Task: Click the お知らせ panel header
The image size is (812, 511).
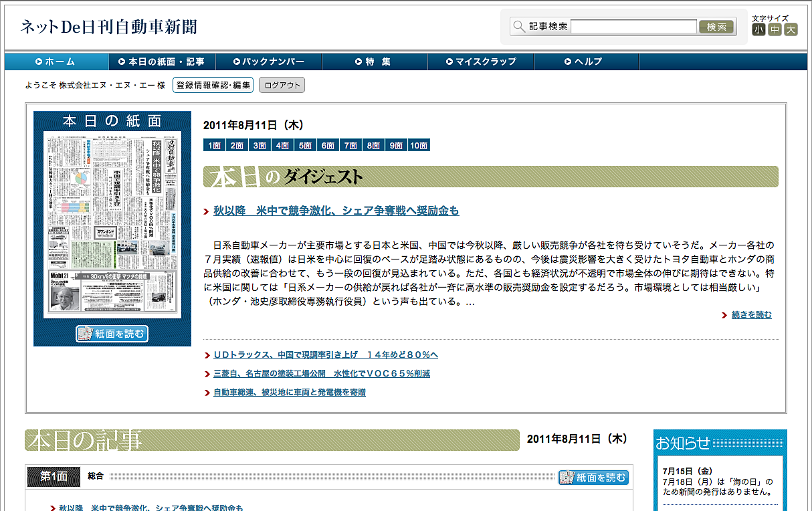Action: 720,442
